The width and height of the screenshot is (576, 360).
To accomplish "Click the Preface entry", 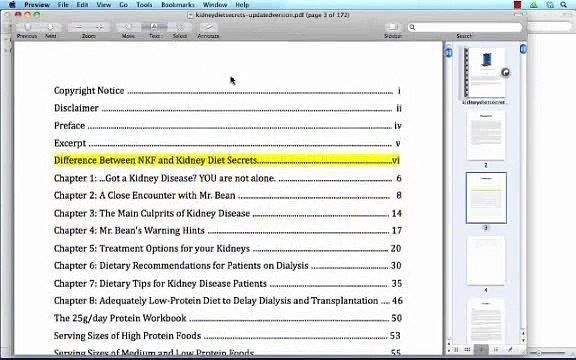I will point(227,126).
